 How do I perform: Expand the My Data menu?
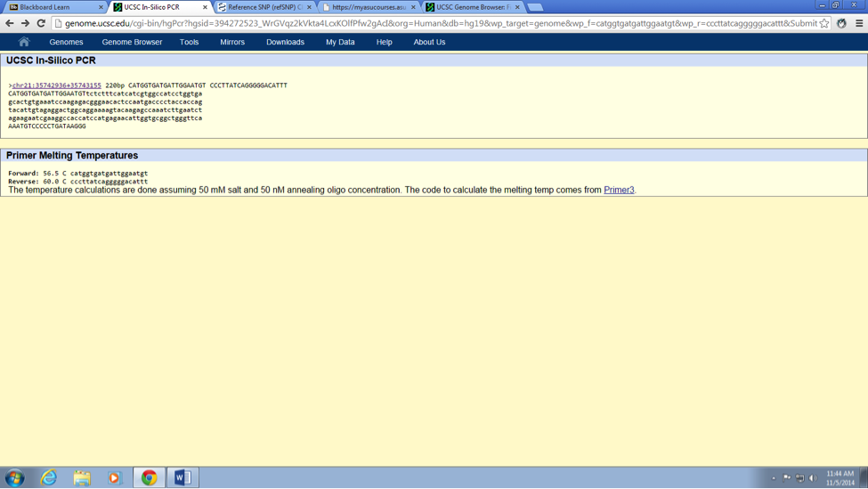pyautogui.click(x=340, y=42)
